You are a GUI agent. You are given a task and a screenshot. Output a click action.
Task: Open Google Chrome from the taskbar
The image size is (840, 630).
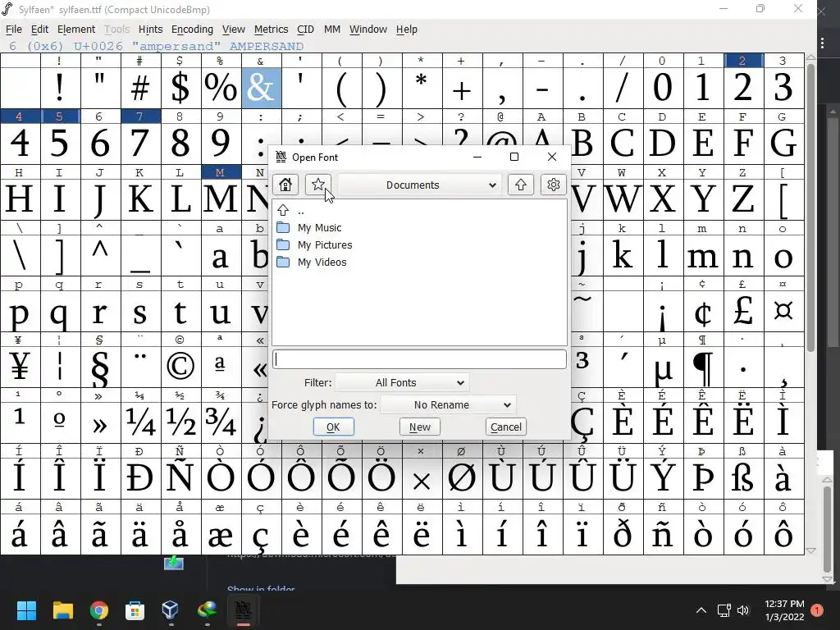[99, 610]
